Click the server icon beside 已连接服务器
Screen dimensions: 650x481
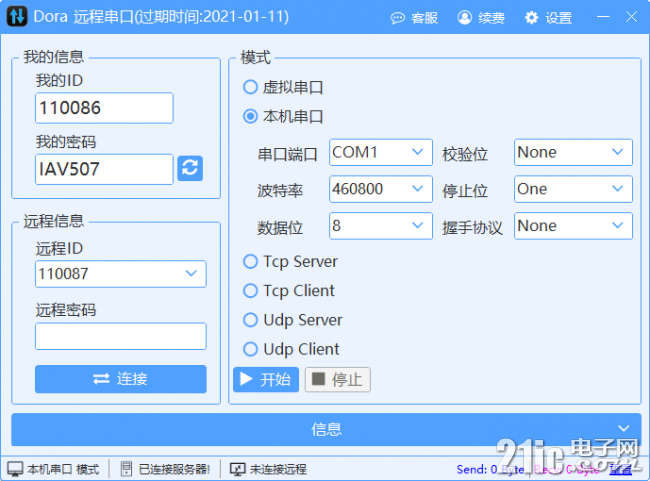pyautogui.click(x=126, y=469)
